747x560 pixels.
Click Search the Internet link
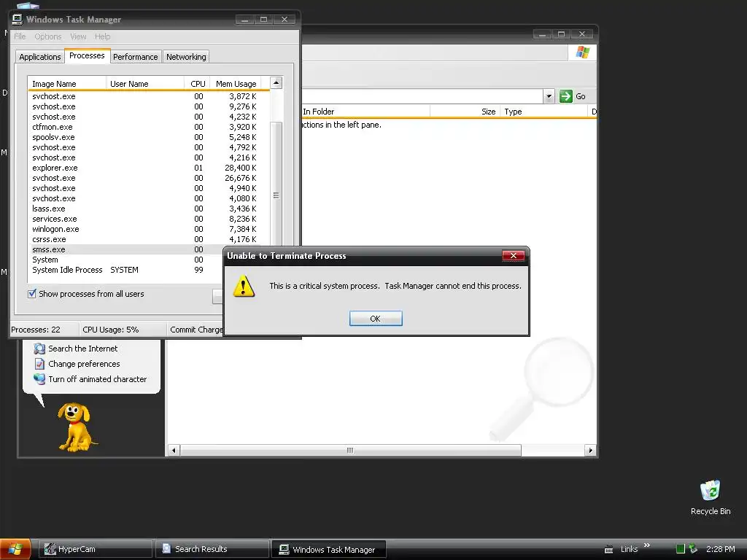(x=83, y=349)
